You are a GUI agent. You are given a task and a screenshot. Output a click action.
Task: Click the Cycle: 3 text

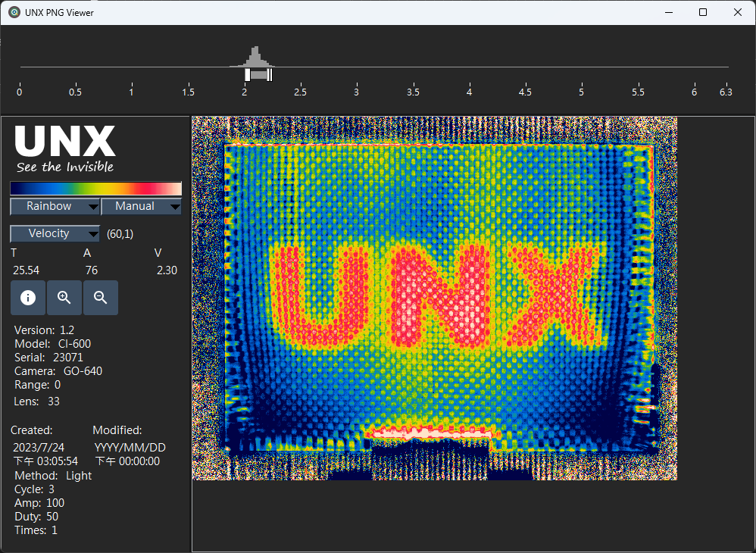tap(34, 489)
